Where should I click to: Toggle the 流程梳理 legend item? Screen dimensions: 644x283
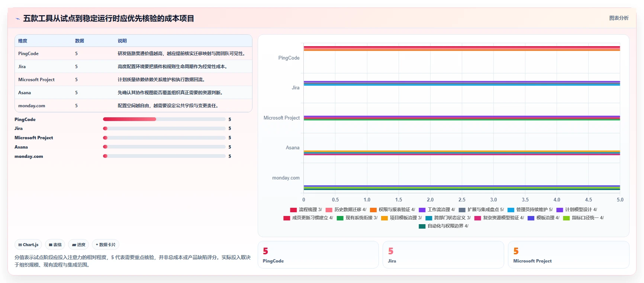point(306,210)
